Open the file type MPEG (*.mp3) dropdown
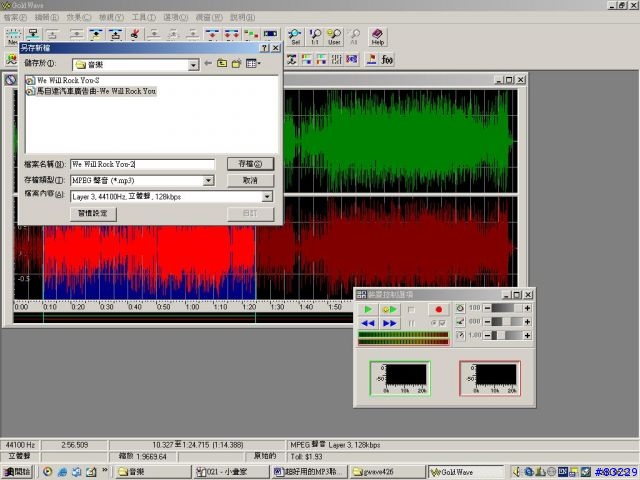This screenshot has height=480, width=640. tap(208, 180)
